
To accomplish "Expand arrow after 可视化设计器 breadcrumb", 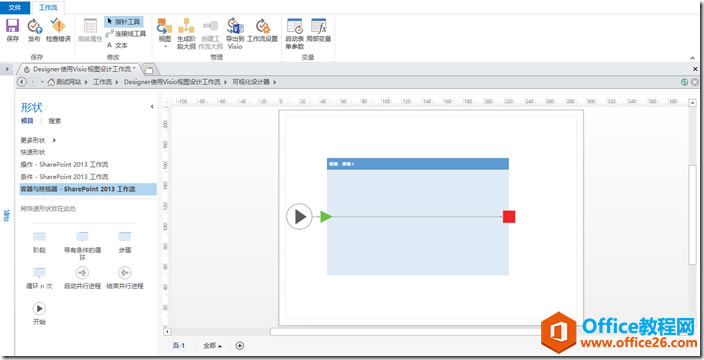I will [x=275, y=82].
